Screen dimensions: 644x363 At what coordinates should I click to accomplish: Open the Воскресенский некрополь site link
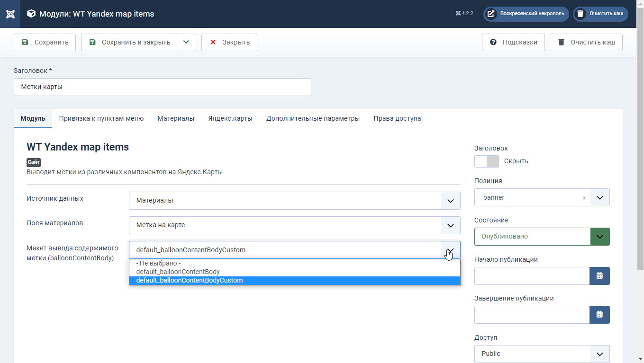[526, 14]
